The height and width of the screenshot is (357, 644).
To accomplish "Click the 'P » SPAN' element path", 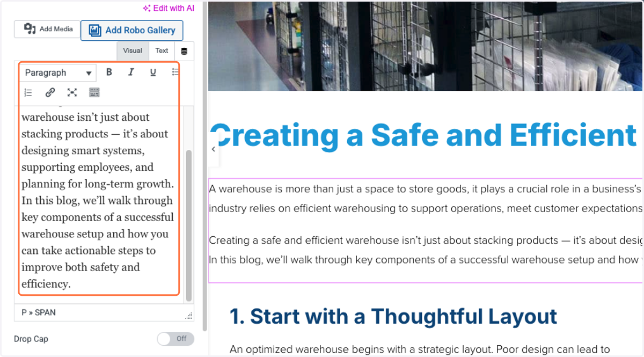I will [39, 312].
